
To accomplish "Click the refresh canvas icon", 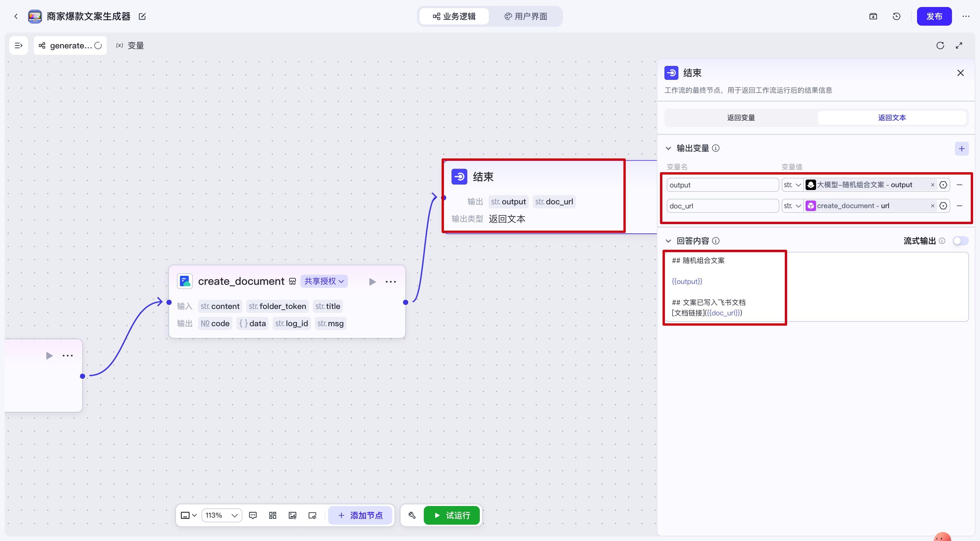I will (x=940, y=46).
